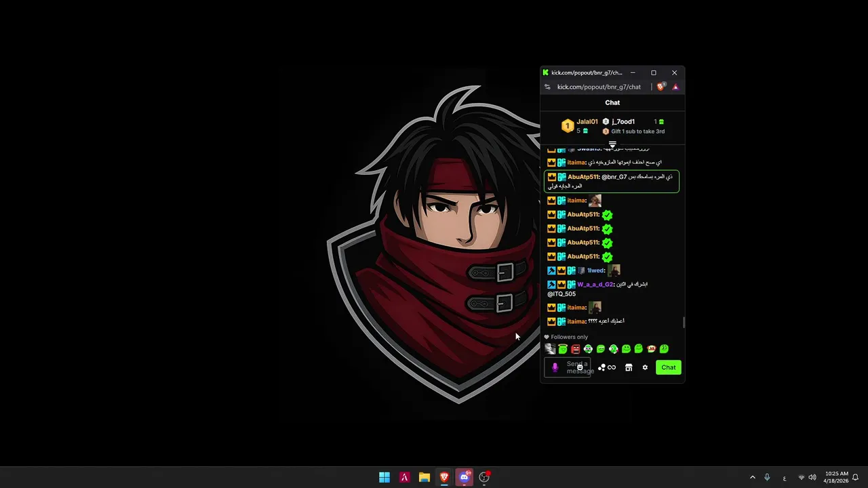Click the Followers only label

point(570,337)
